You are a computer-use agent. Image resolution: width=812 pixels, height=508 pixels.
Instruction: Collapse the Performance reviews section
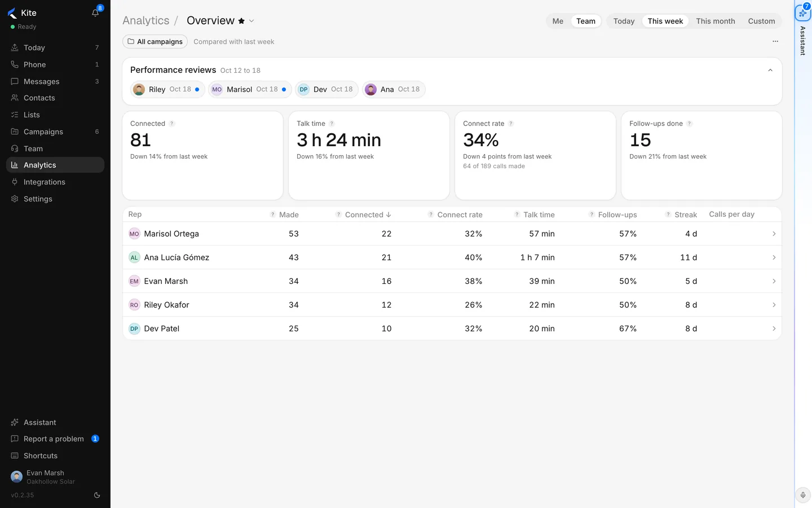(770, 70)
